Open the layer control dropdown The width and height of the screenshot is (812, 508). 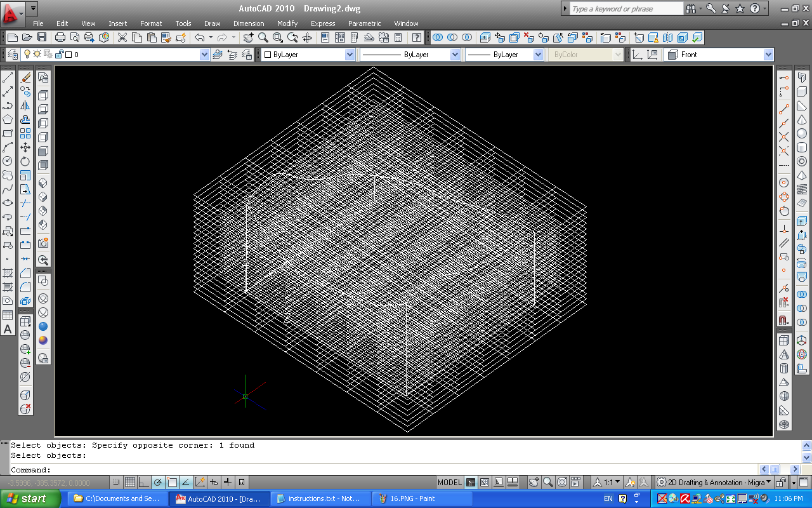click(x=203, y=54)
